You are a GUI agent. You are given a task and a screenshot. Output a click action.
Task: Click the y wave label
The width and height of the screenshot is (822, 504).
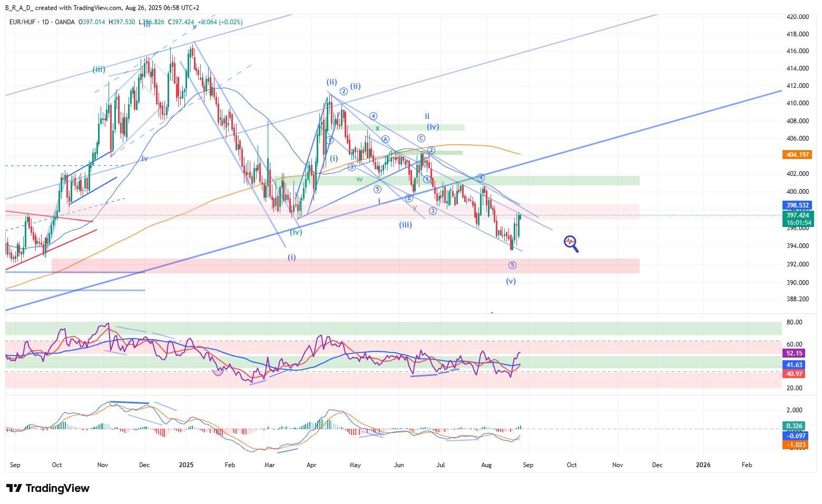point(415,207)
